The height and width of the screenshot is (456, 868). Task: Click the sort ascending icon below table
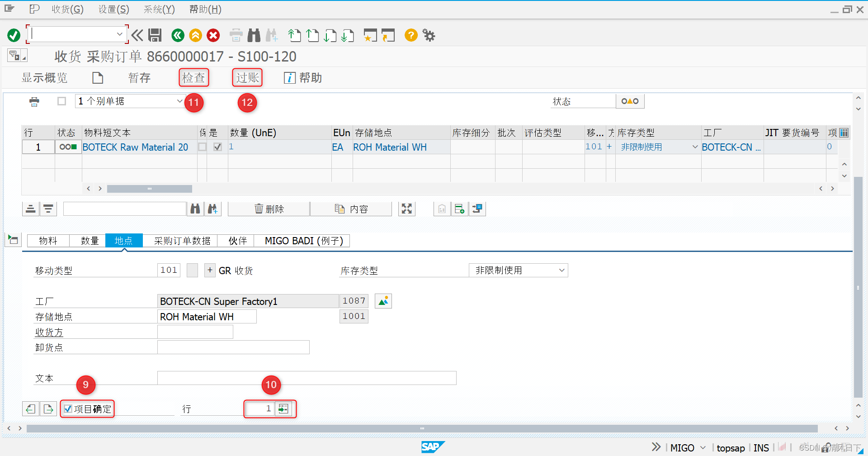(x=31, y=209)
